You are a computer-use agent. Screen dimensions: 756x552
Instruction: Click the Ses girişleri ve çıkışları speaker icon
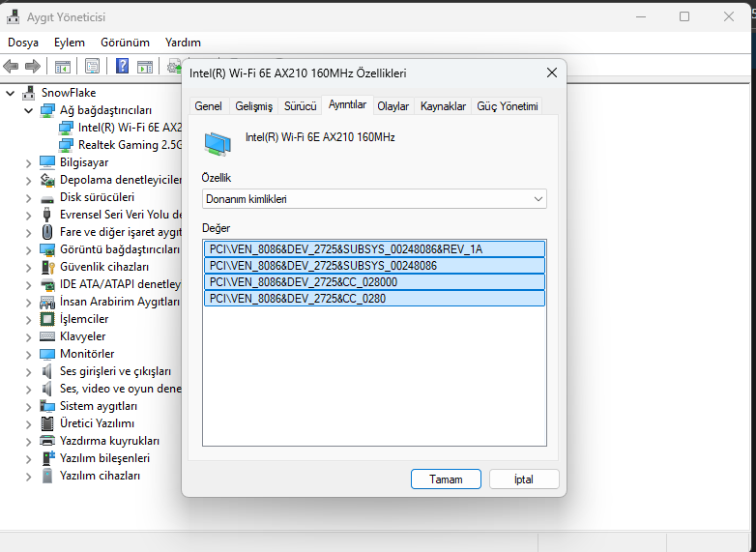point(46,371)
